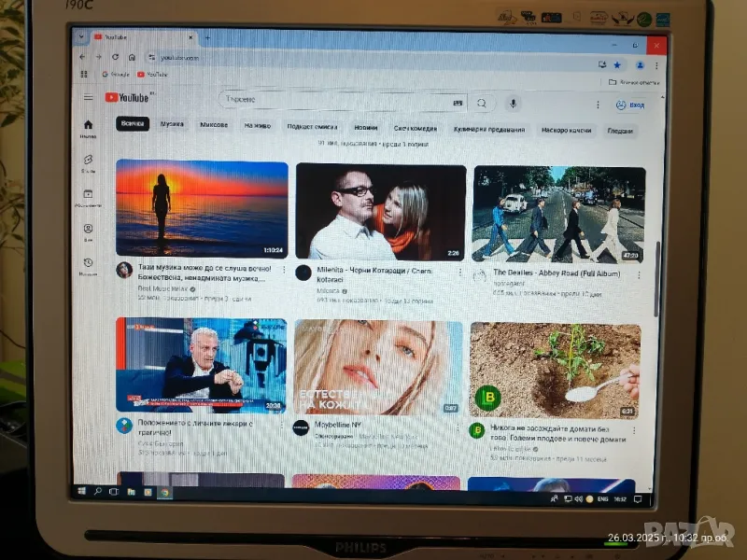Bookmark the page with the star icon
This screenshot has width=747, height=560.
(x=617, y=64)
